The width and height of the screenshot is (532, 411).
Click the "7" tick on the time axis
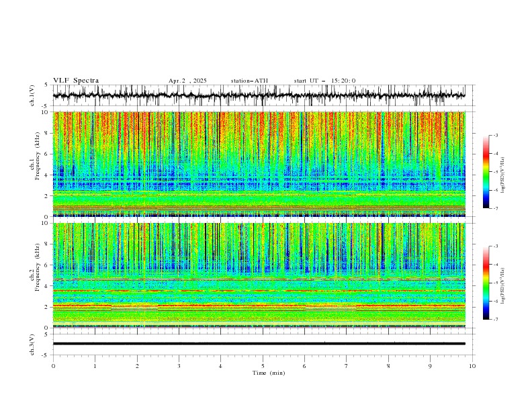coord(347,366)
